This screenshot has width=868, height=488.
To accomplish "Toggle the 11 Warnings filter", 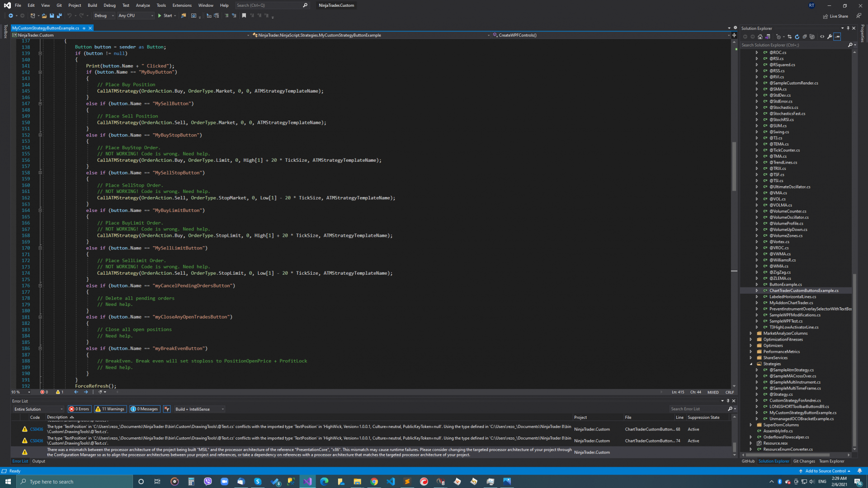I will coord(110,409).
